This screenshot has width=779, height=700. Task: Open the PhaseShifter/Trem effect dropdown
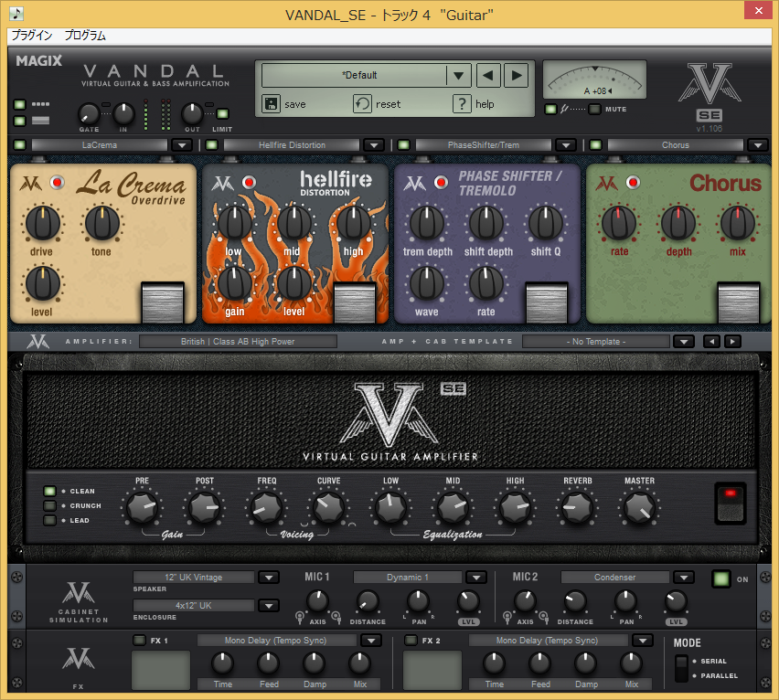565,145
